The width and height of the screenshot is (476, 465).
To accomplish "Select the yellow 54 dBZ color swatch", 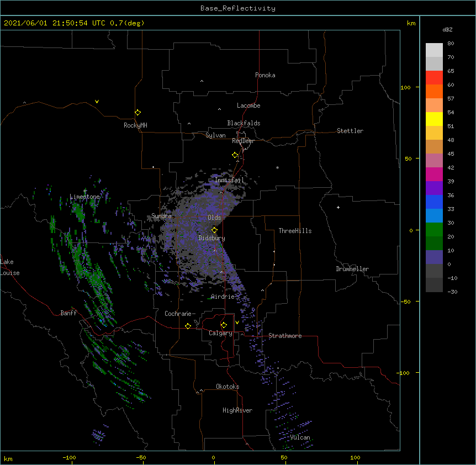I will (434, 119).
